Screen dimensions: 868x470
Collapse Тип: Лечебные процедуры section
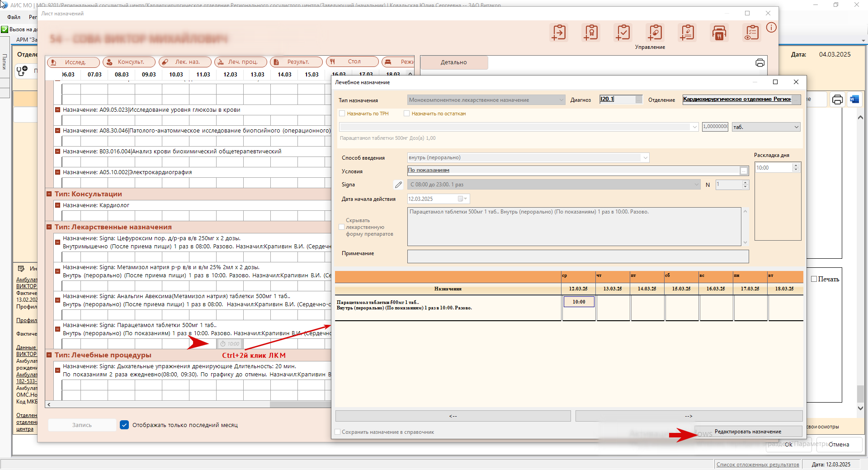coord(49,355)
